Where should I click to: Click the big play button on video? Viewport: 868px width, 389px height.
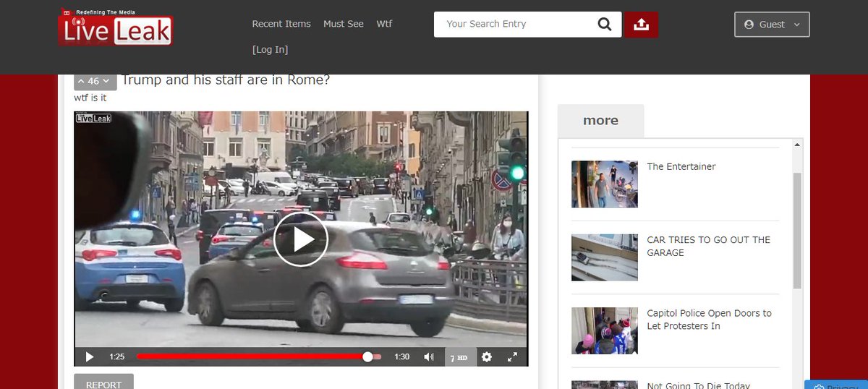tap(301, 239)
